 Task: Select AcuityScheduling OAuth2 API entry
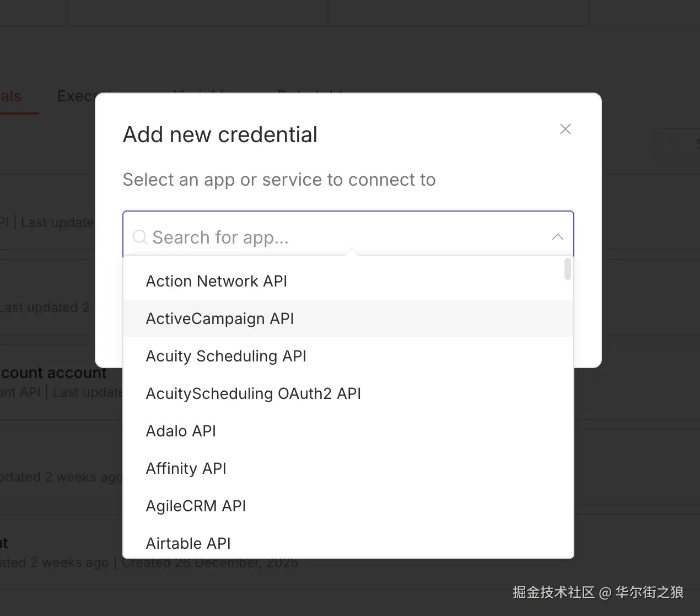click(x=253, y=393)
